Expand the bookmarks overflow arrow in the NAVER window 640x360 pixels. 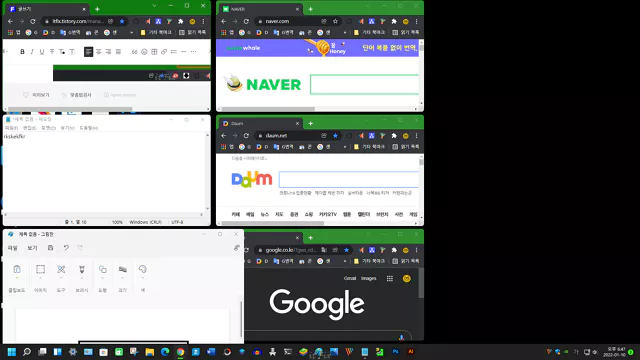click(345, 32)
